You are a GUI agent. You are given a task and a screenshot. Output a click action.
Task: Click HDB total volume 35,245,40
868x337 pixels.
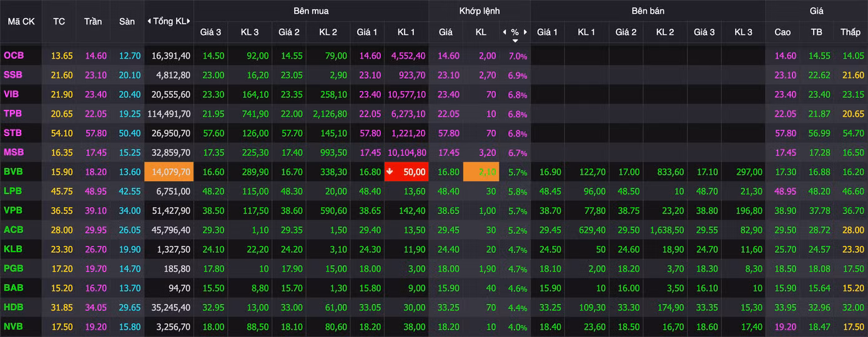[171, 307]
